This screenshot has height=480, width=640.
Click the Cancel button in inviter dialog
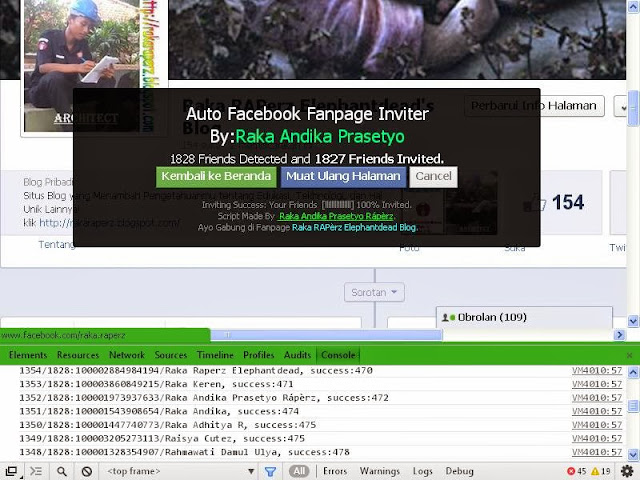(x=433, y=176)
